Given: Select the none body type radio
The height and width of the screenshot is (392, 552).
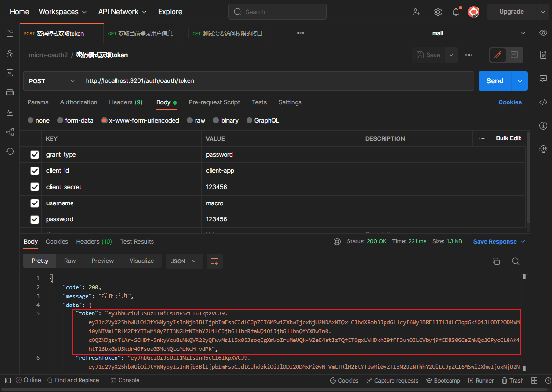Looking at the screenshot, I should pyautogui.click(x=30, y=120).
